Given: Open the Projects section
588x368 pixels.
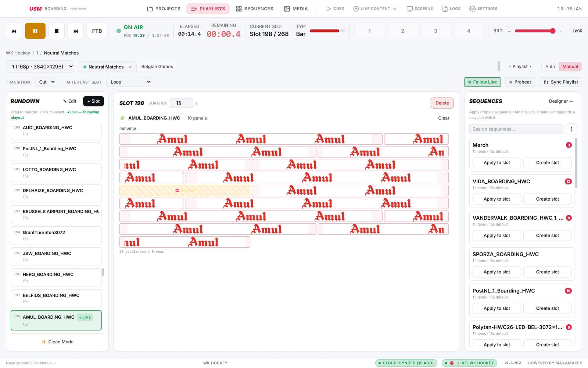Looking at the screenshot, I should click(x=164, y=9).
